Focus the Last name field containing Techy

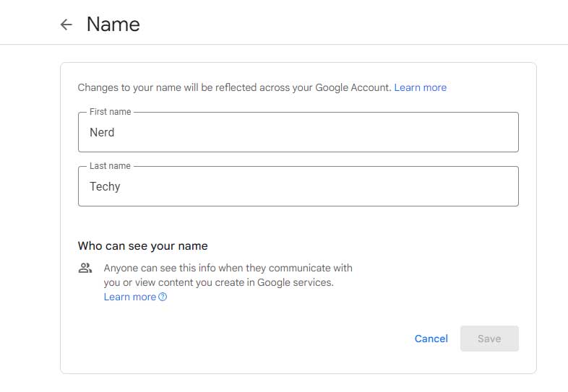[298, 186]
